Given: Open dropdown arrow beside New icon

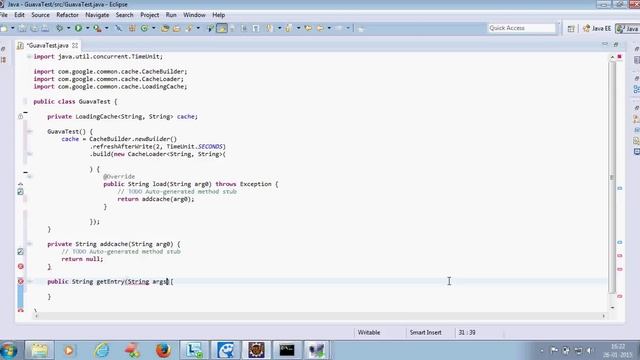Looking at the screenshot, I should point(12,28).
